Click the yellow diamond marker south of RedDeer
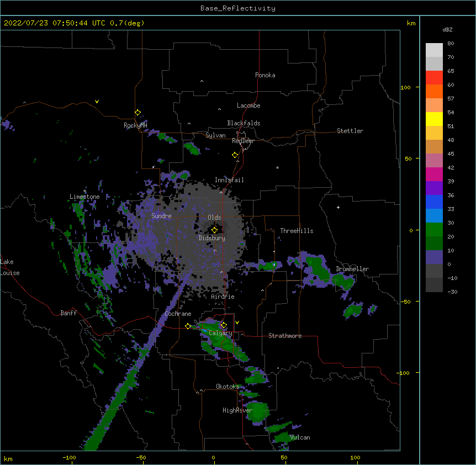Viewport: 476px width, 465px height. pos(235,155)
